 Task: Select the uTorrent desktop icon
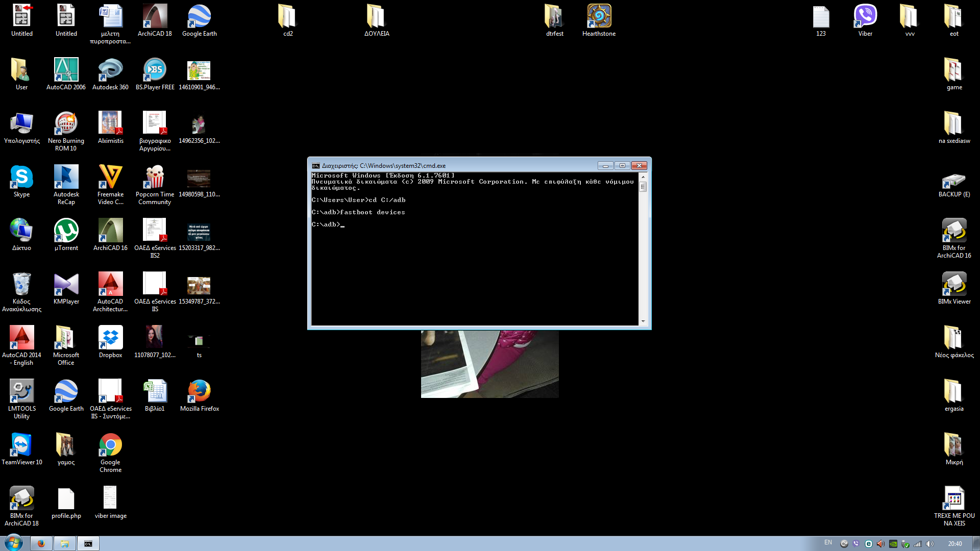(x=66, y=231)
